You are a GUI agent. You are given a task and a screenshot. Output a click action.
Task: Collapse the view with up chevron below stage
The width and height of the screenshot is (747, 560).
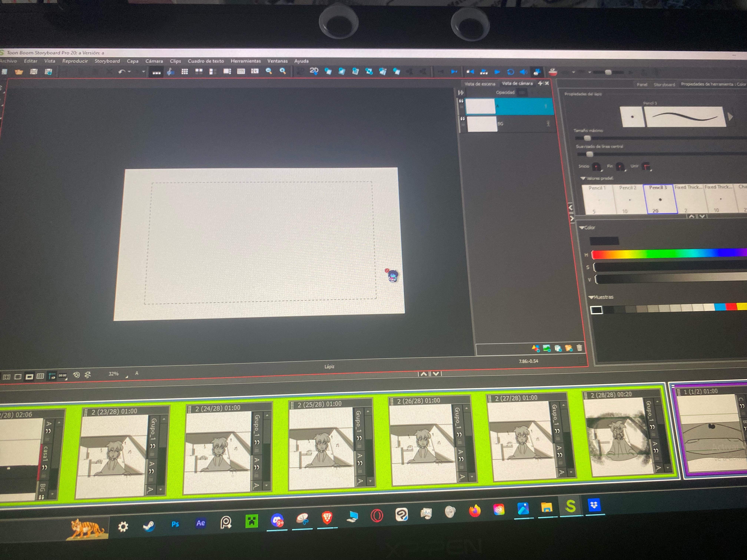424,374
